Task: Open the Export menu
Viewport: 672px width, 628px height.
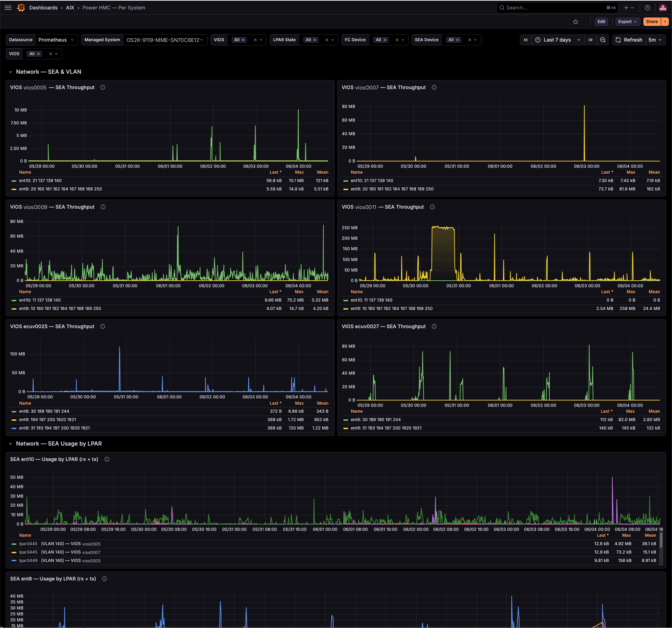Action: pos(627,22)
